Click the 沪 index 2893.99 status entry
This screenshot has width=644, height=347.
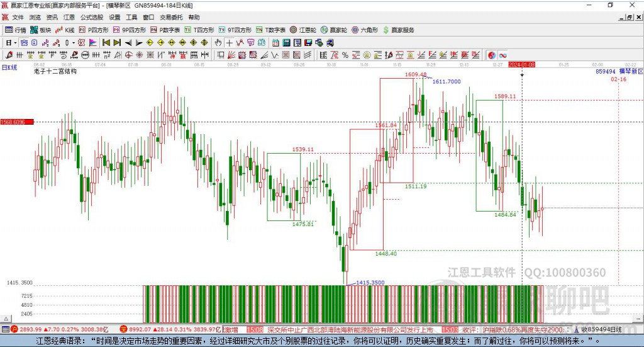tap(60, 329)
